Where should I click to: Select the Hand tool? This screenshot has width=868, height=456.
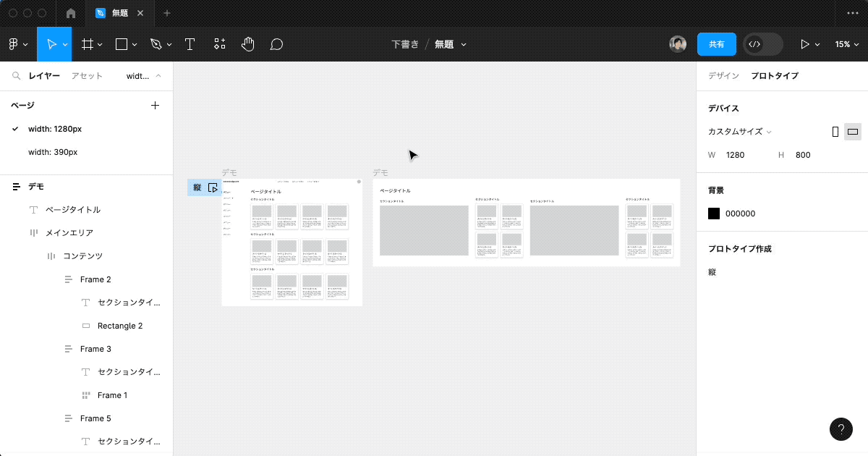[x=247, y=44]
